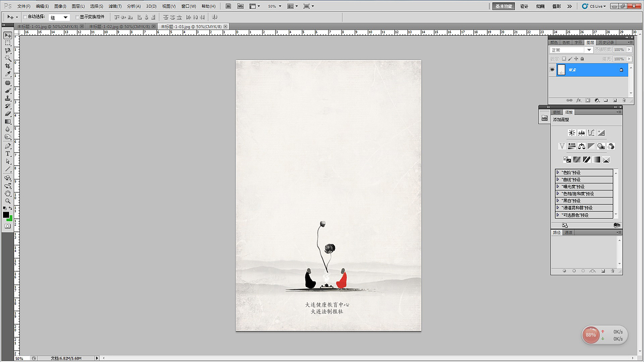The height and width of the screenshot is (362, 644).
Task: Select the Eyedropper tool
Action: pyautogui.click(x=8, y=74)
